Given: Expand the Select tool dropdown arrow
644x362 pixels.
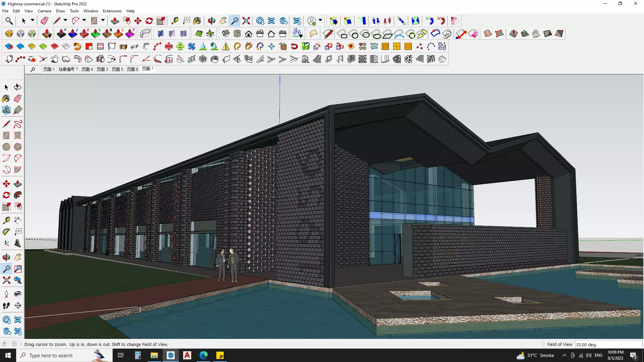Looking at the screenshot, I should click(33, 20).
